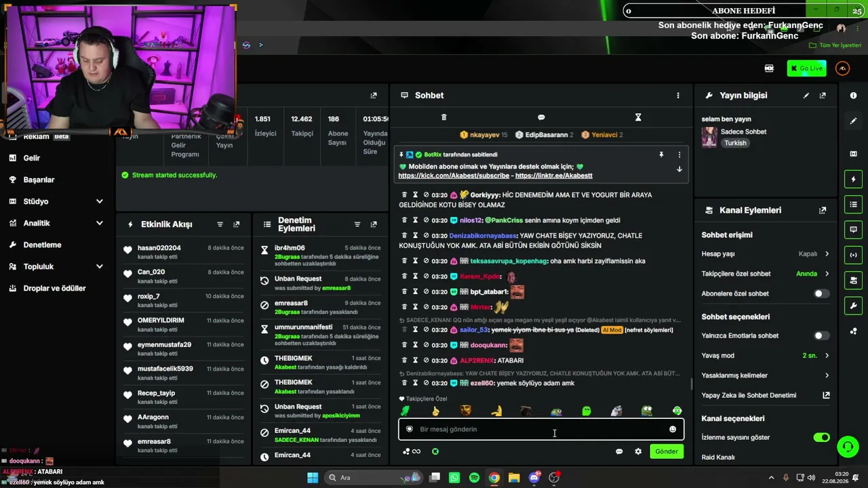
Task: Pop out the Etkinlik Akışı panel
Action: coord(237,224)
